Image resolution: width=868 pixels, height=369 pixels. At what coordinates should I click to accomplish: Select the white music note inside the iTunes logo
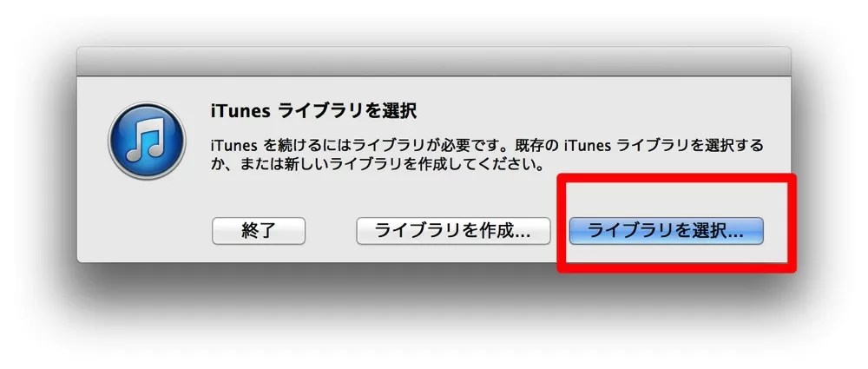coord(146,140)
